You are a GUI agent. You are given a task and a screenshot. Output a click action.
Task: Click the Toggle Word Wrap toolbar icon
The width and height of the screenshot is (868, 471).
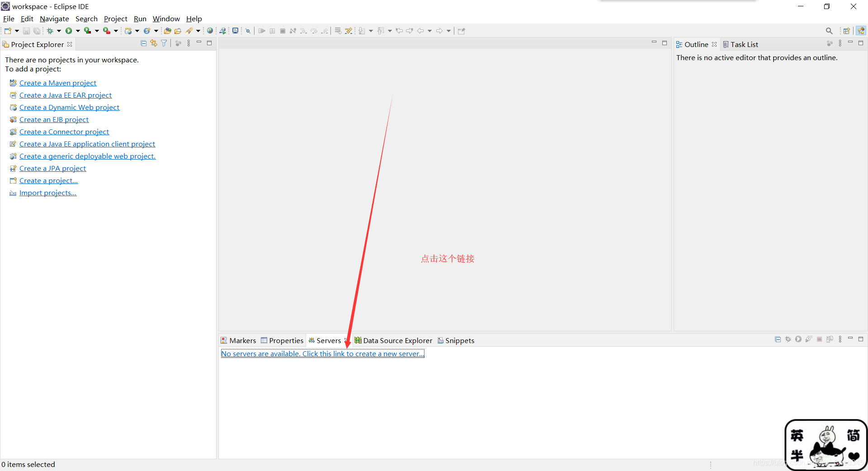[x=338, y=31]
